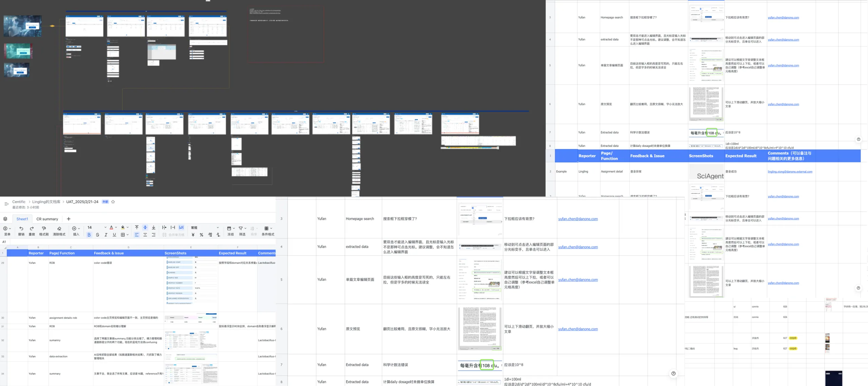The image size is (868, 386).
Task: Apply currency ¥ format
Action: [x=193, y=235]
